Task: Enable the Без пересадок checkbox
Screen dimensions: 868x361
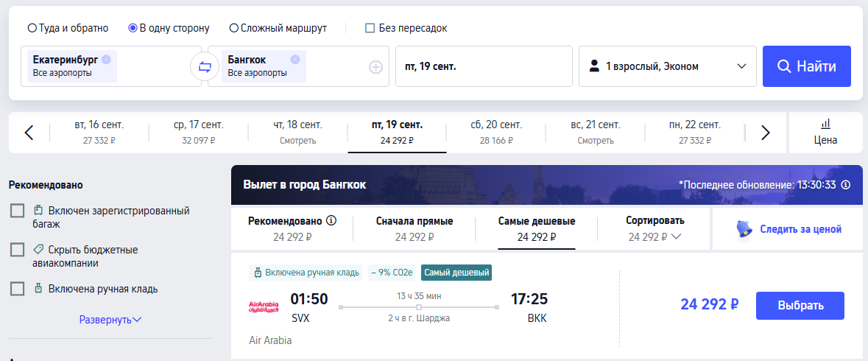Action: coord(370,28)
